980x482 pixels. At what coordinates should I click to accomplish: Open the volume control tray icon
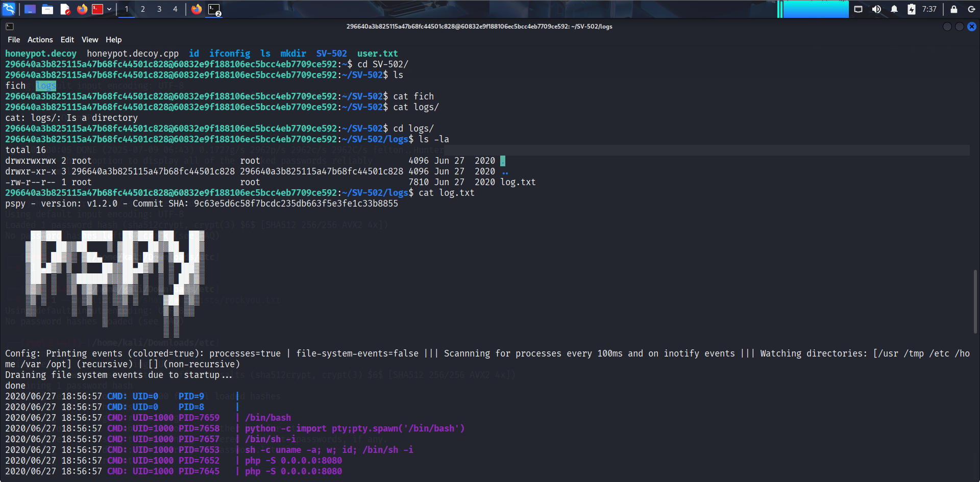[876, 9]
